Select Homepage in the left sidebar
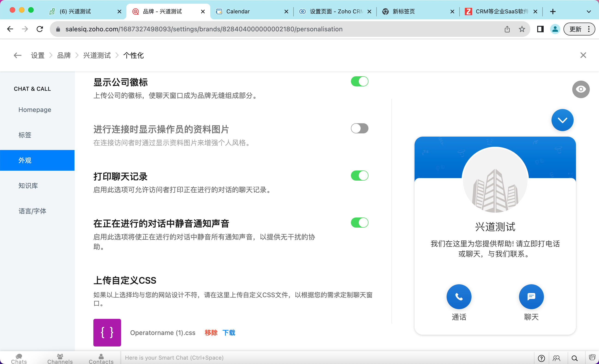 coord(35,110)
